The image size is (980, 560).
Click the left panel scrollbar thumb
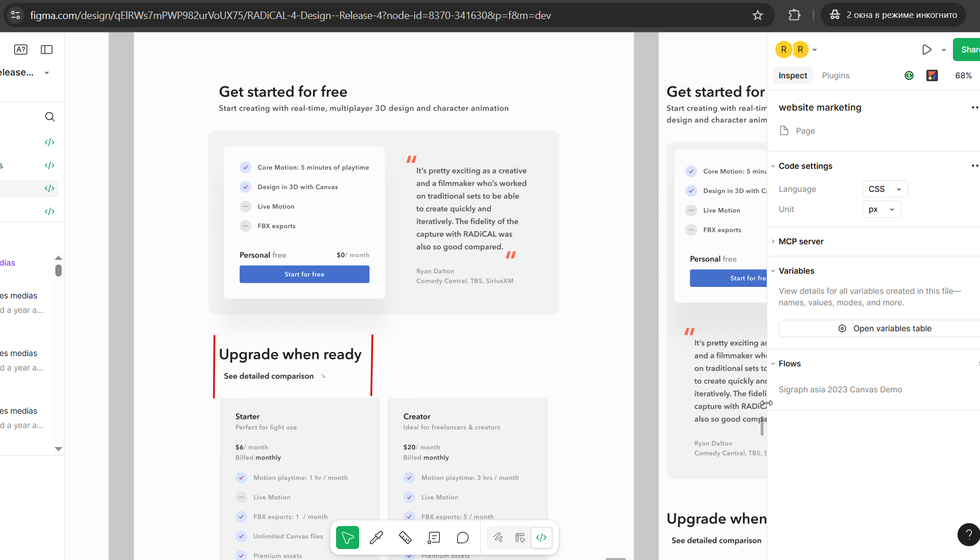(x=58, y=270)
